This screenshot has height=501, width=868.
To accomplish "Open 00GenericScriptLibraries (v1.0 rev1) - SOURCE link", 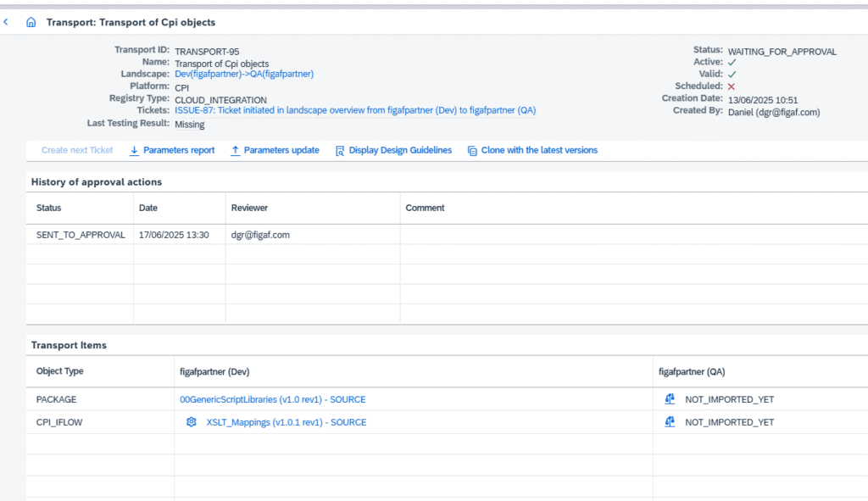I will (273, 399).
